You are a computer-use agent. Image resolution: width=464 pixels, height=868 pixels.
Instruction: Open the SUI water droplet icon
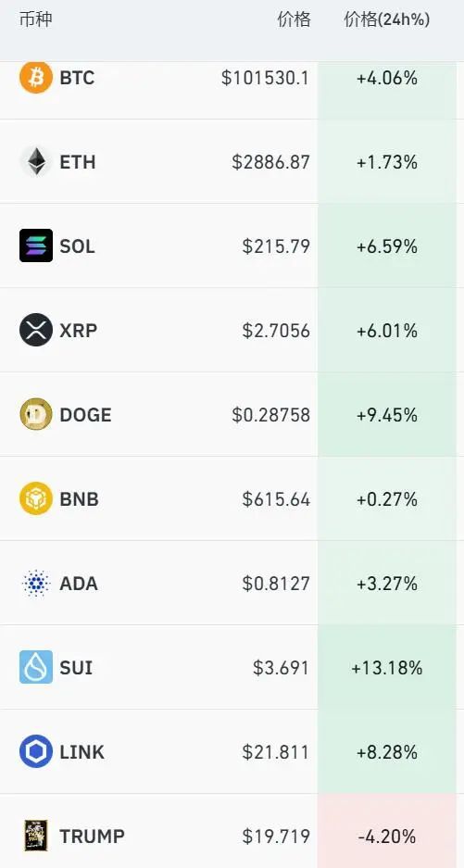36,667
